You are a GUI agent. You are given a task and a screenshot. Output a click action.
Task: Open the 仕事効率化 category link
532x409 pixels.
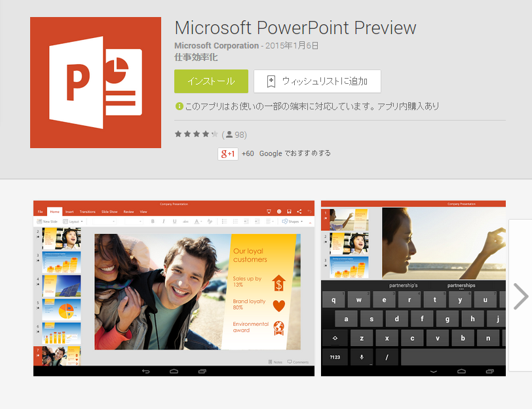tap(196, 57)
